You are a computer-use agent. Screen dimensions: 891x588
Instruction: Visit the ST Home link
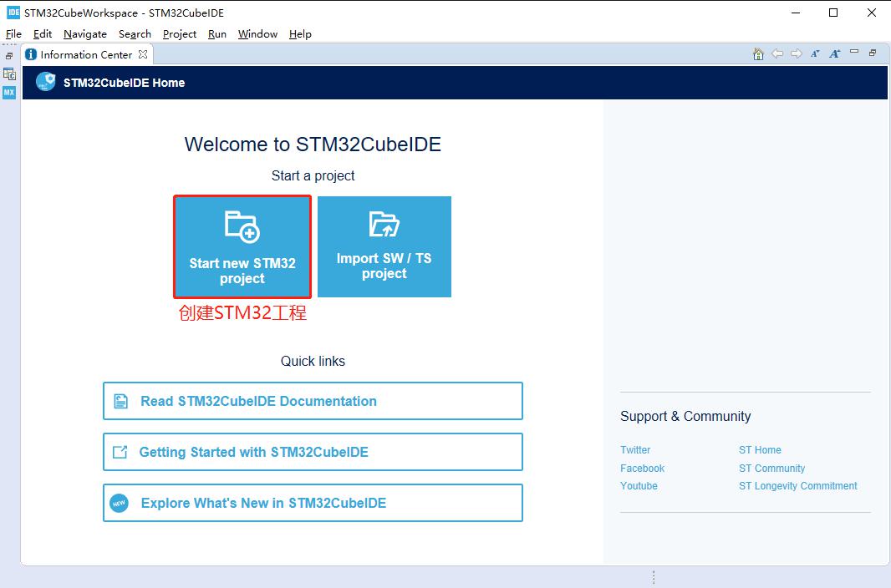point(760,450)
